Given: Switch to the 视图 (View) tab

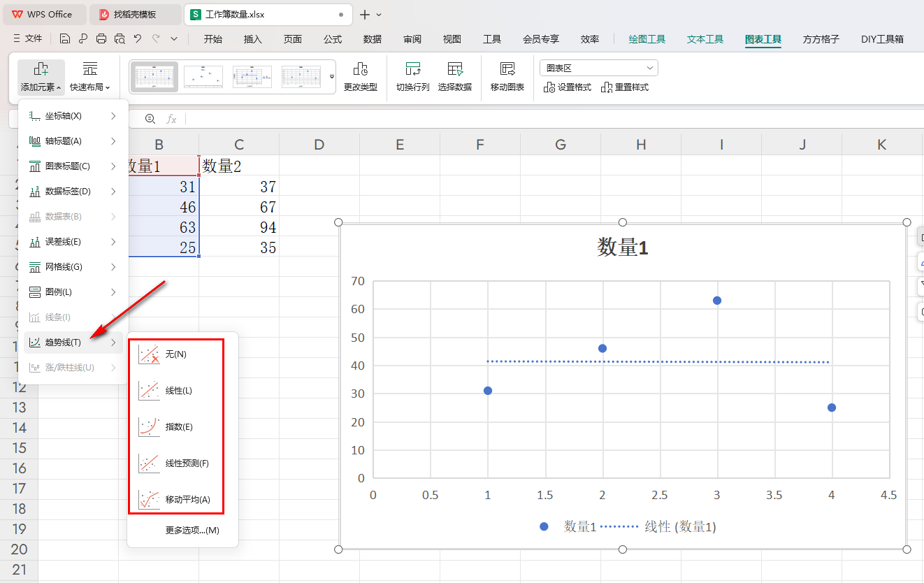Looking at the screenshot, I should coord(452,39).
